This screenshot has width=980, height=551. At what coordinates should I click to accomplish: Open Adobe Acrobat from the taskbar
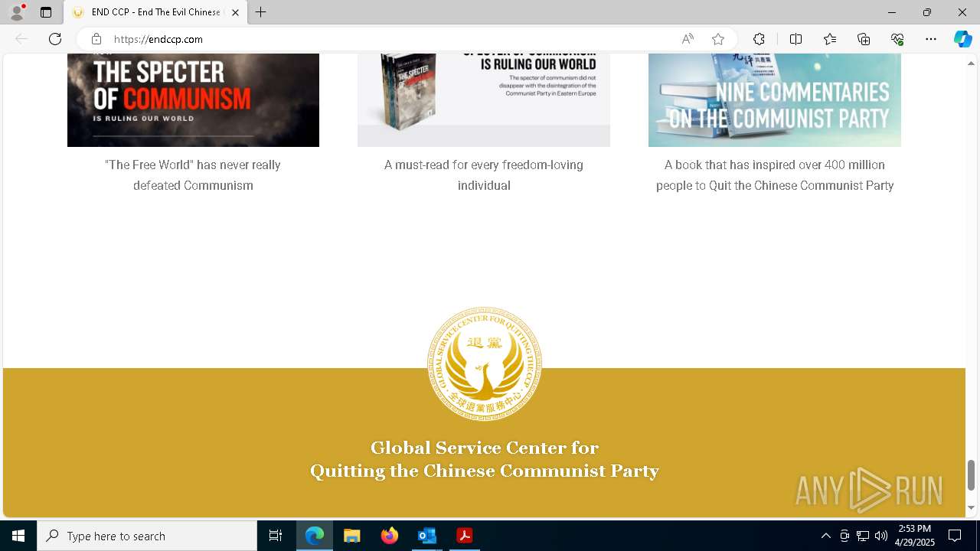(x=464, y=536)
